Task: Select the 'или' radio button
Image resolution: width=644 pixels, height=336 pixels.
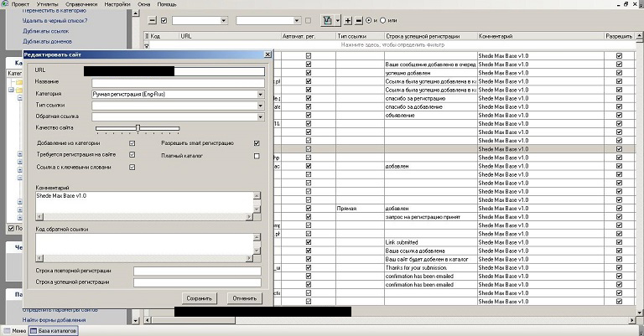Action: click(x=383, y=19)
